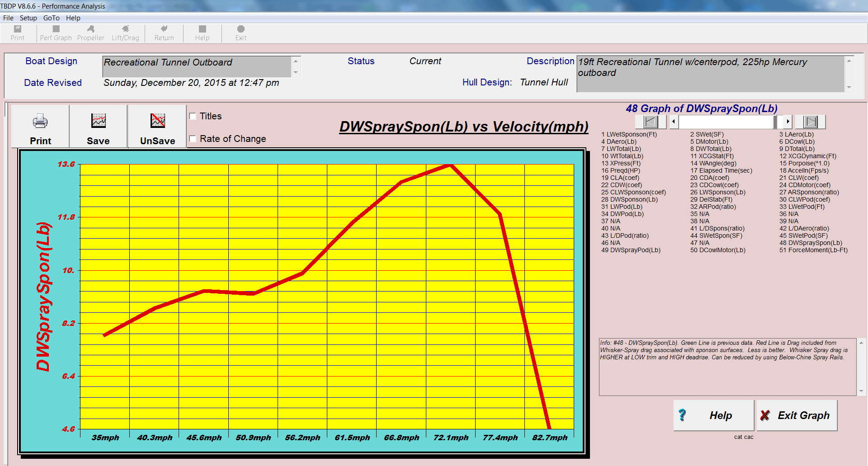The image size is (868, 466).
Task: Open Lift/Drag from the toolbar
Action: point(125,33)
